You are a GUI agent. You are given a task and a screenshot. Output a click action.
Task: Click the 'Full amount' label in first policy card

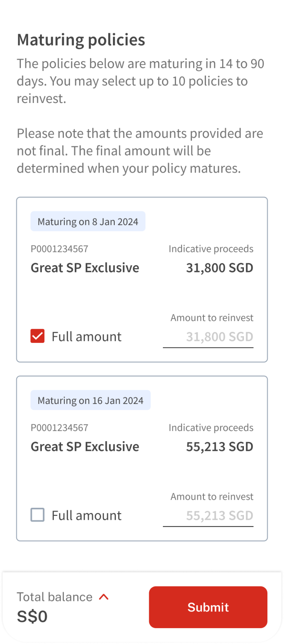pos(87,337)
